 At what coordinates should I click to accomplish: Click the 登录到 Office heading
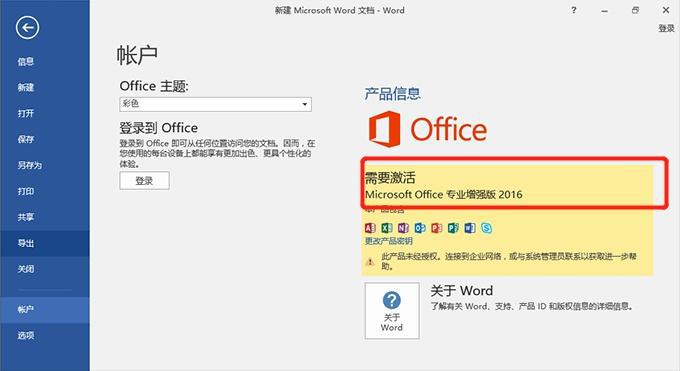pos(159,128)
